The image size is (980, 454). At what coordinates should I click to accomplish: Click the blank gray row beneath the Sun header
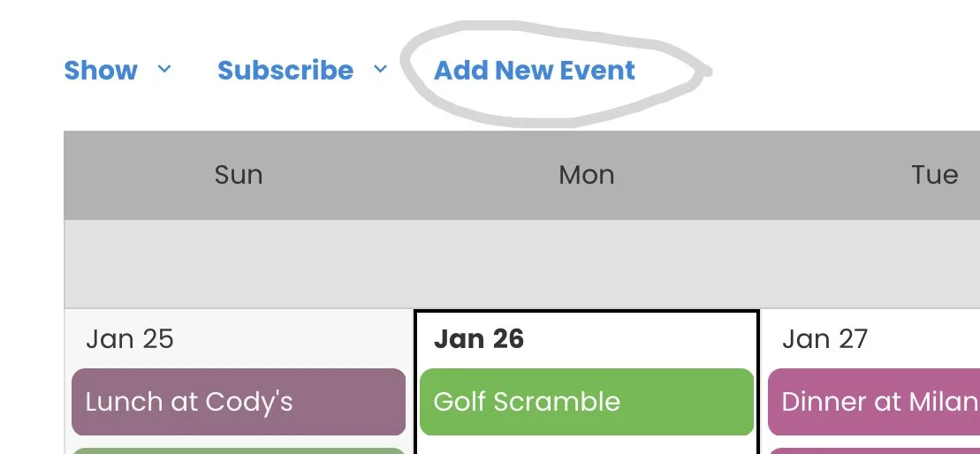tap(239, 263)
